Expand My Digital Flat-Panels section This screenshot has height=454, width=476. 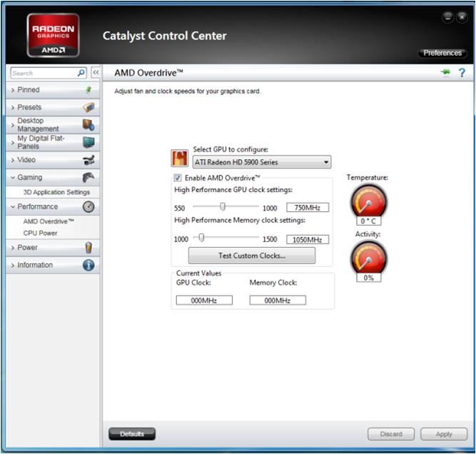53,142
